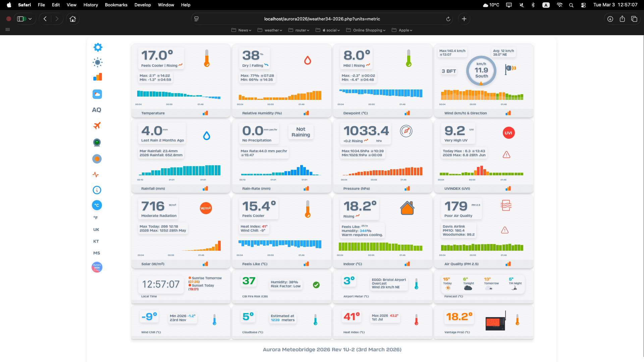644x362 pixels.
Task: Click the orange airplane sidebar icon
Action: tap(97, 126)
